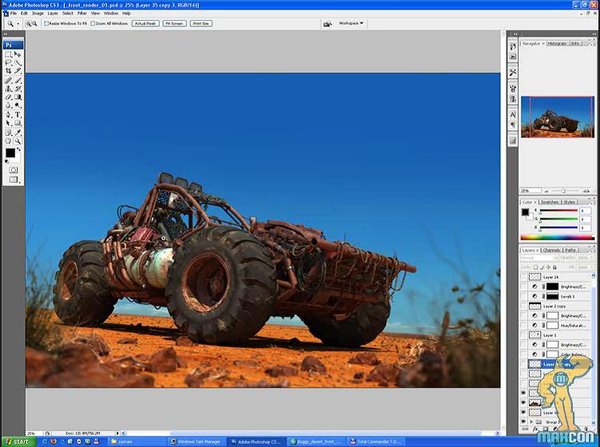The height and width of the screenshot is (447, 600).
Task: Open the Windows Start button
Action: [18, 442]
